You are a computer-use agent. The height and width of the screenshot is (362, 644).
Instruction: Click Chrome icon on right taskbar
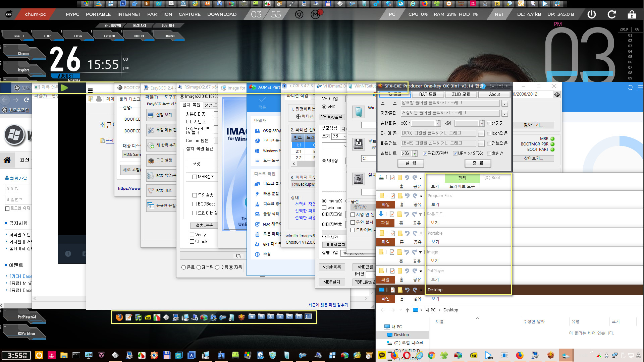coord(431,355)
